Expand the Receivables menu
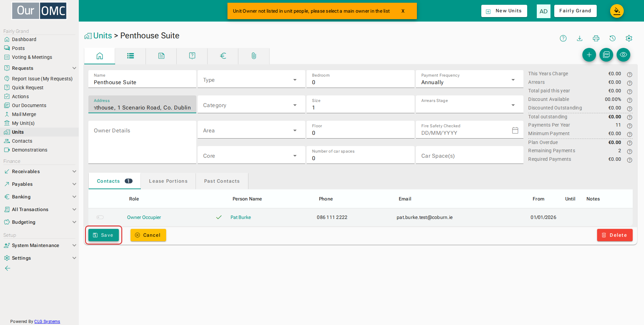The width and height of the screenshot is (644, 325). (x=40, y=171)
